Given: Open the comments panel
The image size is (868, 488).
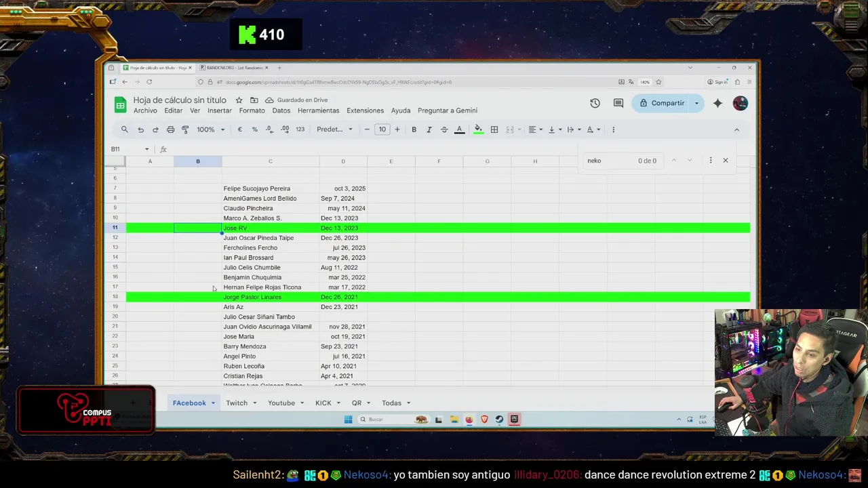Looking at the screenshot, I should click(x=618, y=103).
